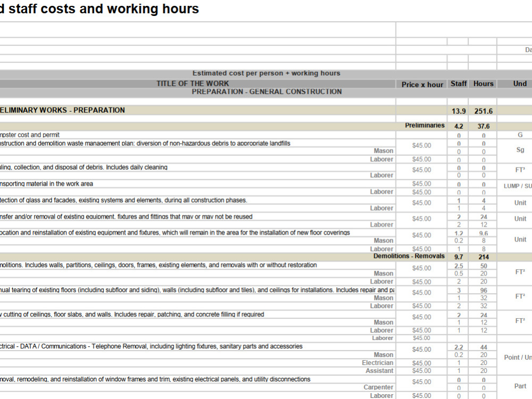The height and width of the screenshot is (399, 532).
Task: Select hours value 50 in demolitions row
Action: (483, 266)
